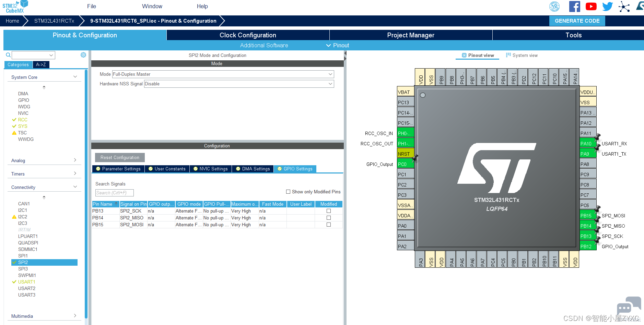Switch to A->Z listing tab

(x=41, y=64)
